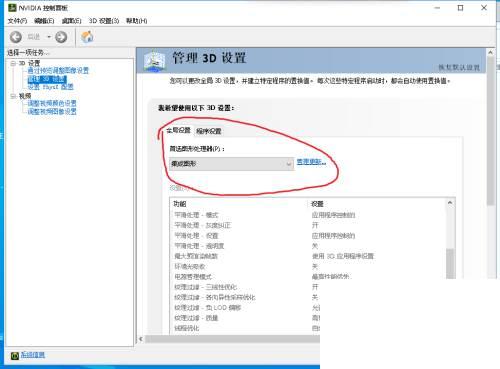Select 调整视频颜色设置 in the task tree
The image size is (500, 369).
coord(52,103)
